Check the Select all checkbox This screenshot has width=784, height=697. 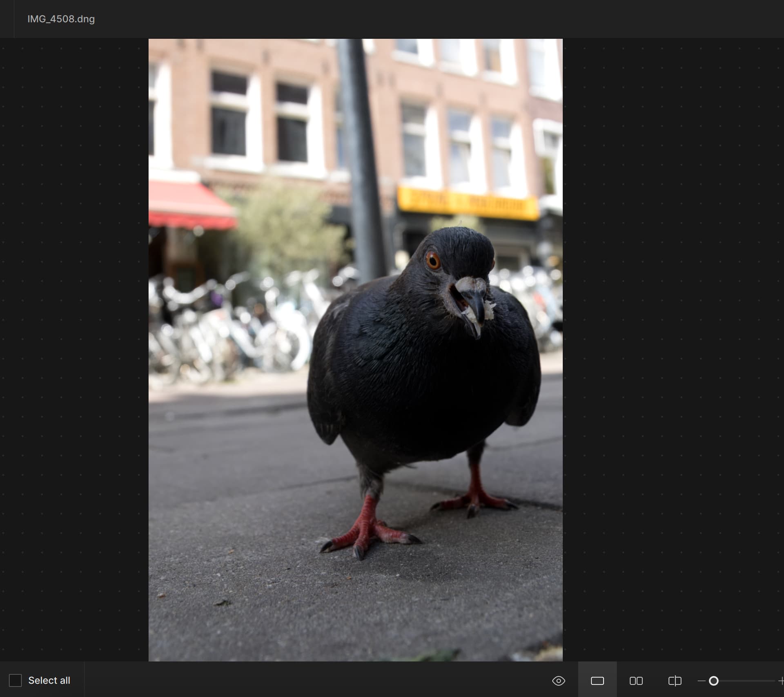tap(15, 680)
